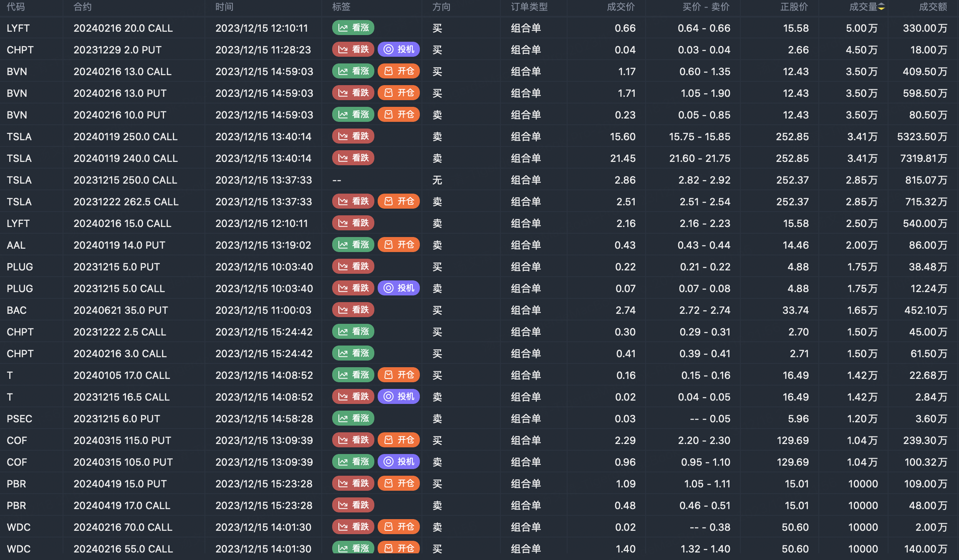
Task: Sort by 成交价 column header
Action: coord(621,7)
